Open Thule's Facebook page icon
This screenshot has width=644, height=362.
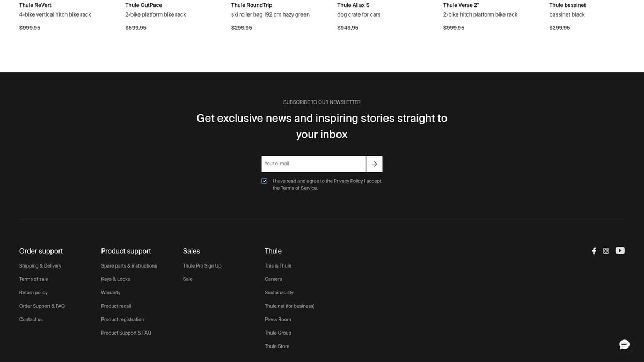coord(594,251)
